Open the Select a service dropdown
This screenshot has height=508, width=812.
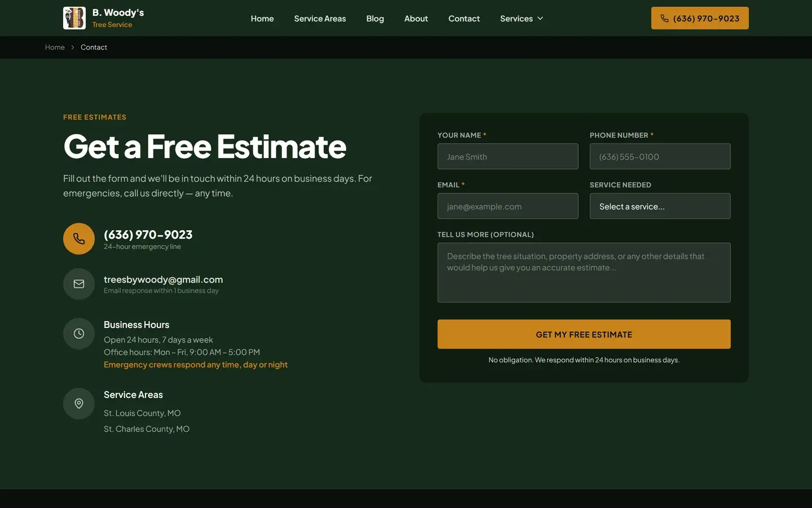(x=660, y=206)
